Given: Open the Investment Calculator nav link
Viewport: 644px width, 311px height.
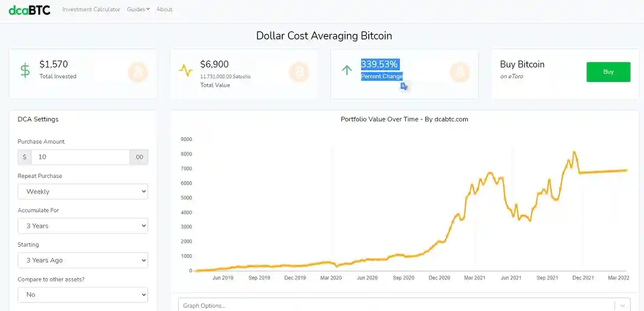Looking at the screenshot, I should [91, 9].
